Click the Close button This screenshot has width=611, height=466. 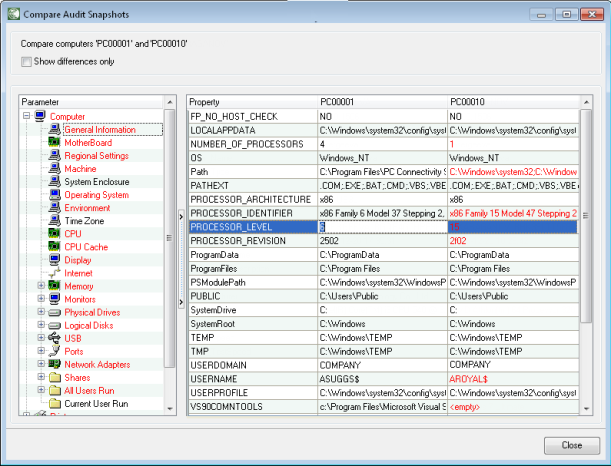[571, 444]
